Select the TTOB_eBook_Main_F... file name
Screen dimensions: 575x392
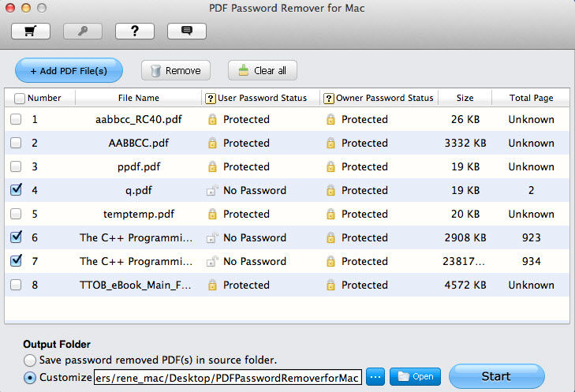(136, 285)
